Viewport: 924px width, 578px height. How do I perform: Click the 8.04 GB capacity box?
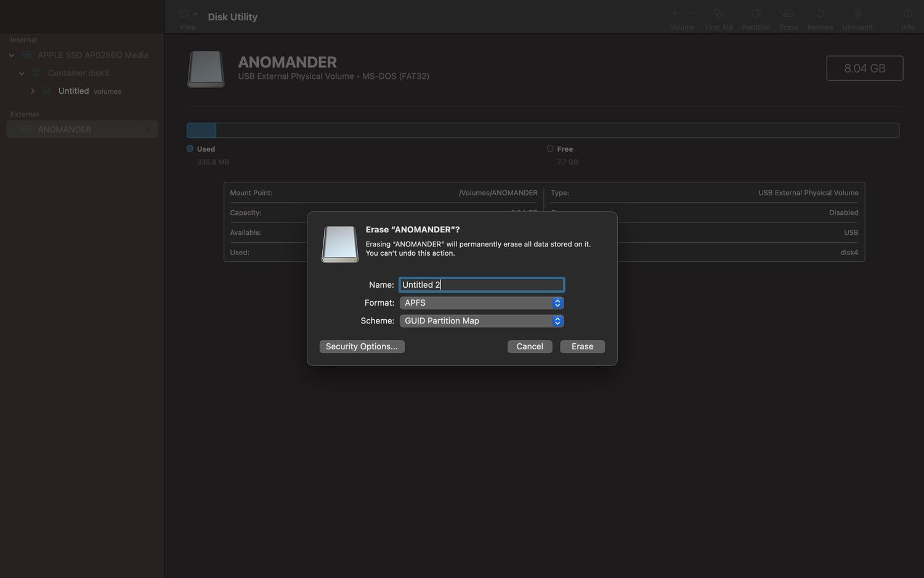click(x=864, y=68)
